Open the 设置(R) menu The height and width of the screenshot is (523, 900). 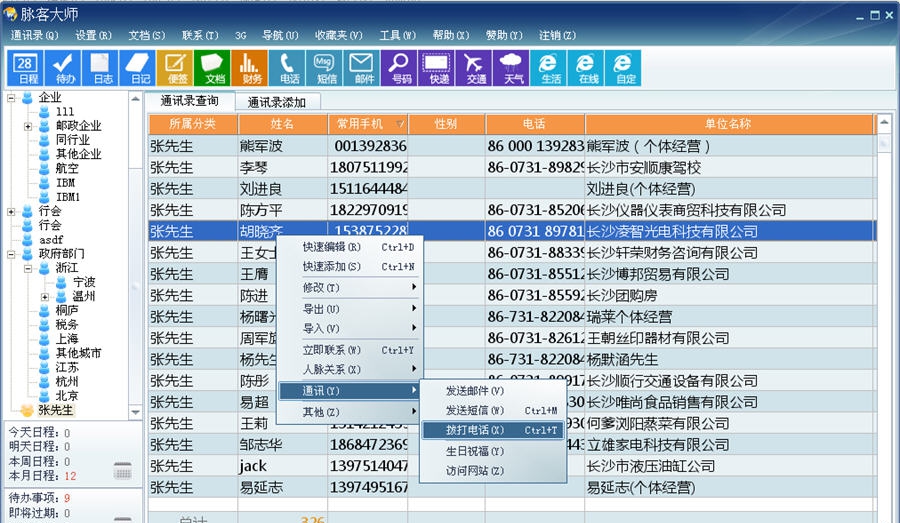[94, 35]
